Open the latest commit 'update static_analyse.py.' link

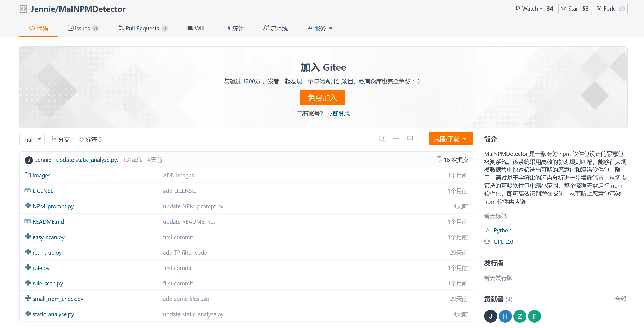(87, 160)
